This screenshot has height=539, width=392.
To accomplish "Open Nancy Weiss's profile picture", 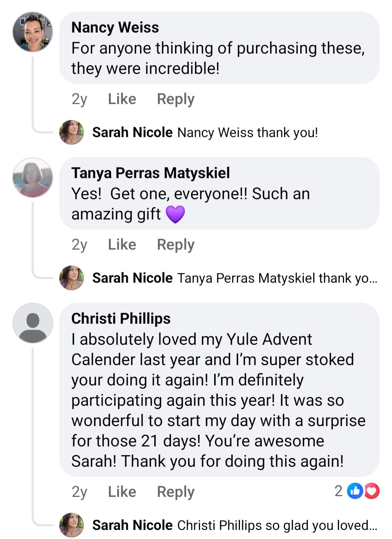I will click(x=33, y=32).
